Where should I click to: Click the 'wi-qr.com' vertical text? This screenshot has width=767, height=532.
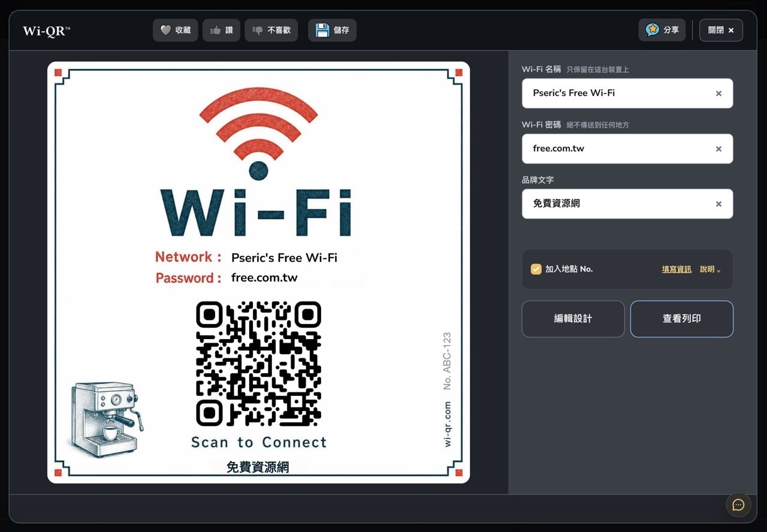coord(447,424)
